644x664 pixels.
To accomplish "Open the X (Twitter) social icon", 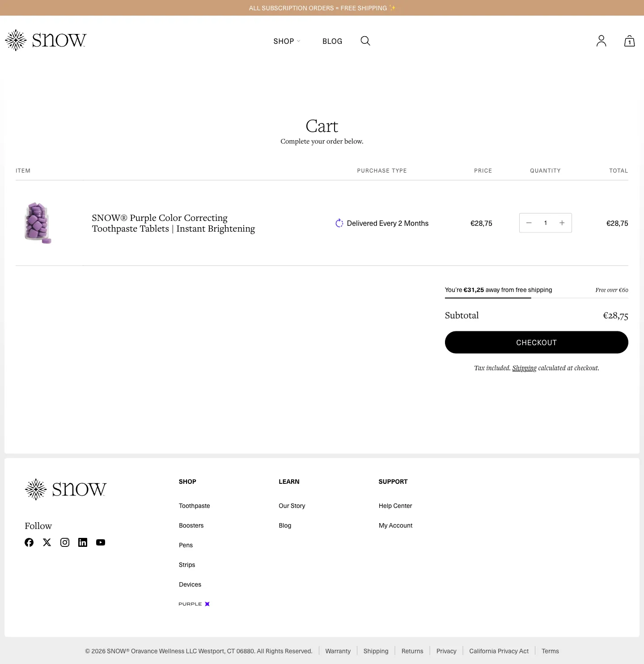I will tap(47, 542).
